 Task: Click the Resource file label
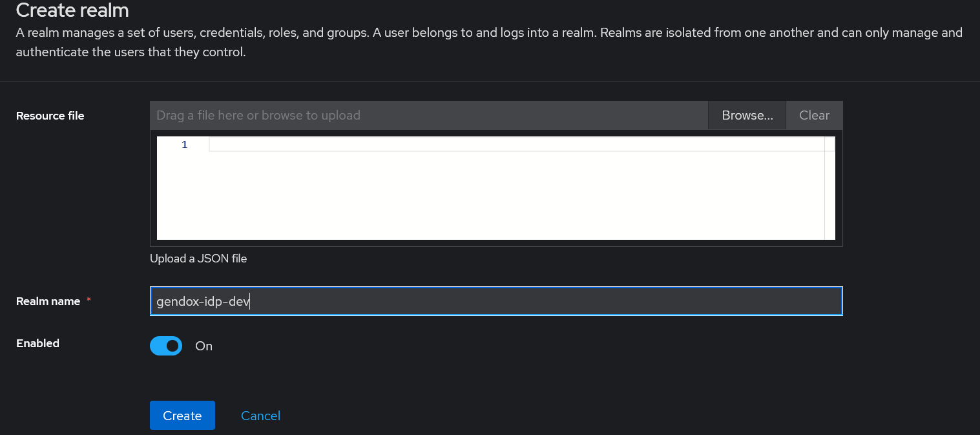coord(50,116)
